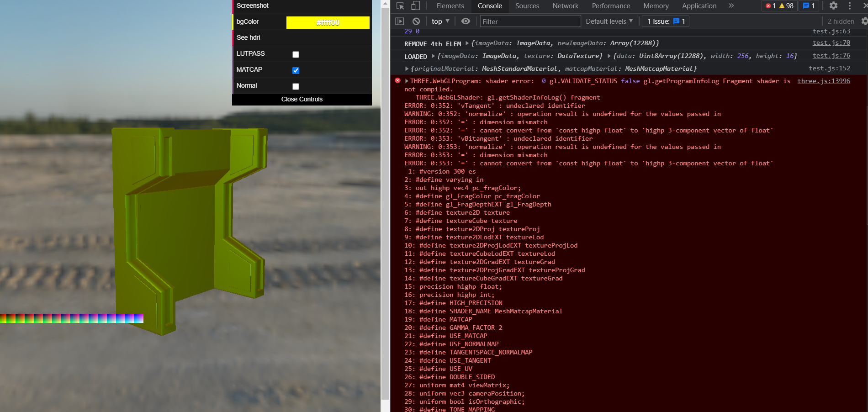Open the DevTools kebab menu

pyautogui.click(x=850, y=6)
